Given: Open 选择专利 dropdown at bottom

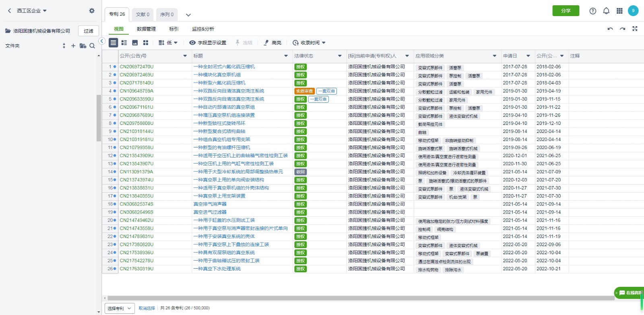Looking at the screenshot, I should (x=120, y=308).
